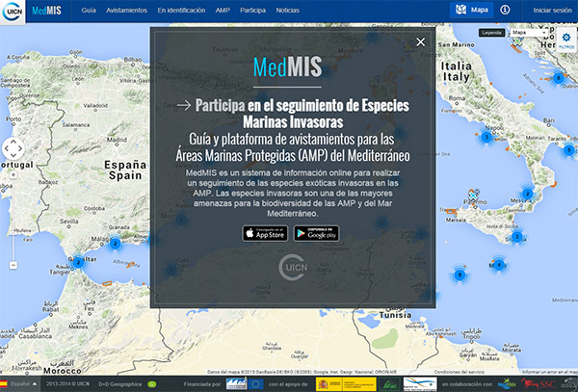
Task: Click cluster marker 3 near Napoli
Action: pos(486,138)
